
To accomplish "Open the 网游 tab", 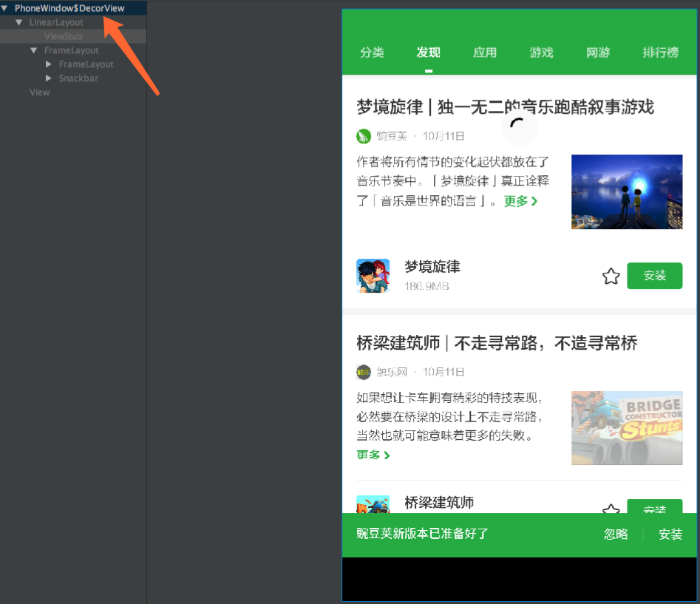I will tap(598, 52).
